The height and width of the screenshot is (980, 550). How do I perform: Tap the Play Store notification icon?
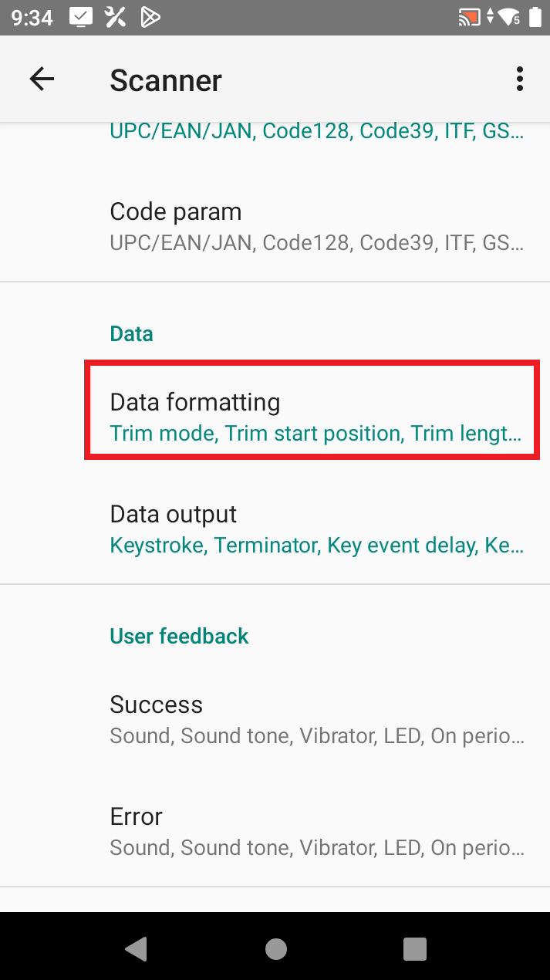[x=150, y=17]
